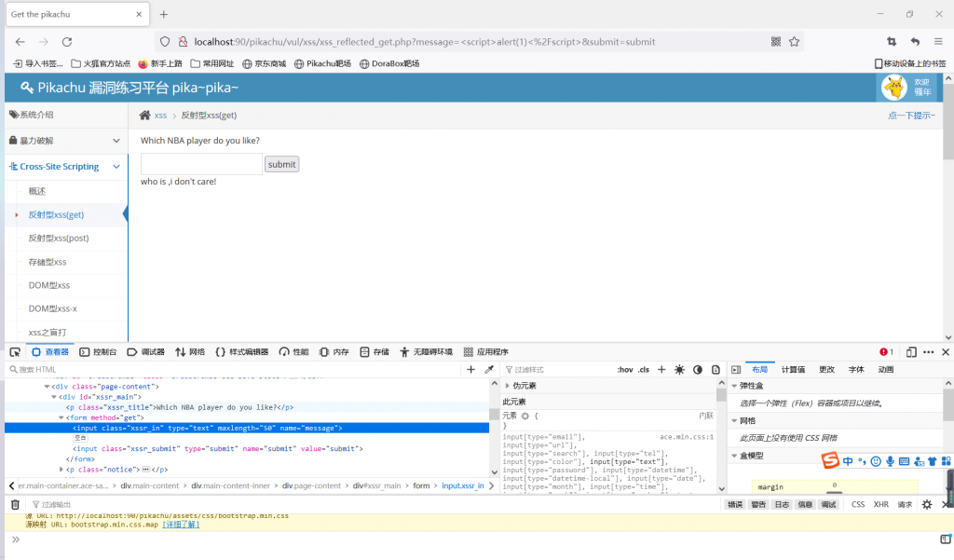
Task: Toggle the .cls class panel
Action: pos(644,370)
